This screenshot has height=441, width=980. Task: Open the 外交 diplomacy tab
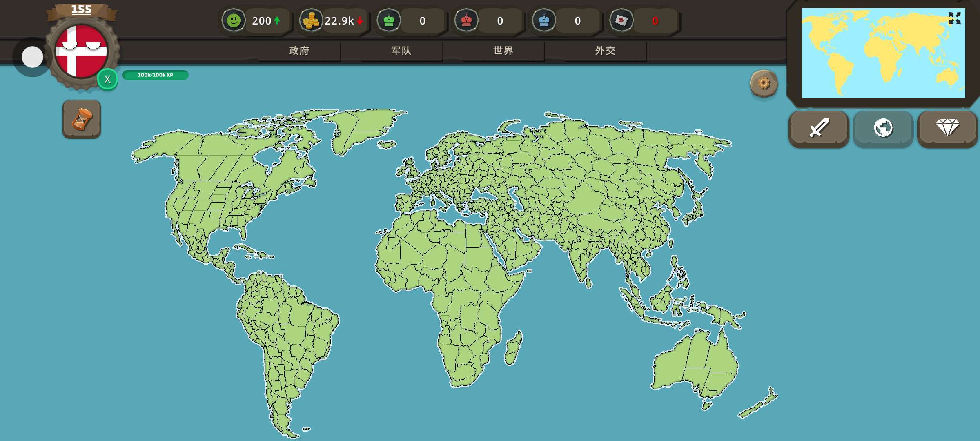point(605,51)
